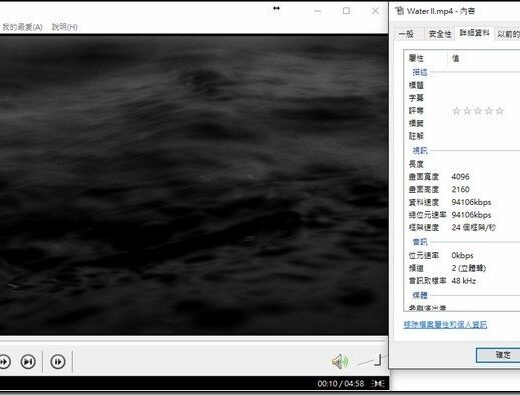Click the video playback area
Screen dimensions: 520x396
point(194,185)
